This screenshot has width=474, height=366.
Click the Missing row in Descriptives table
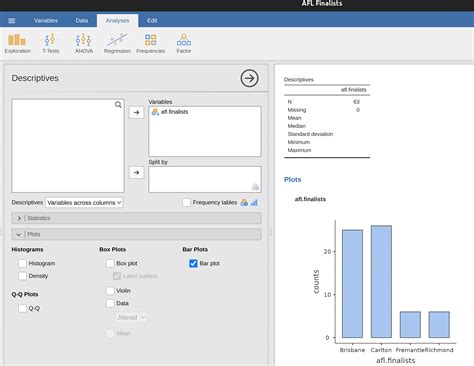pyautogui.click(x=327, y=110)
